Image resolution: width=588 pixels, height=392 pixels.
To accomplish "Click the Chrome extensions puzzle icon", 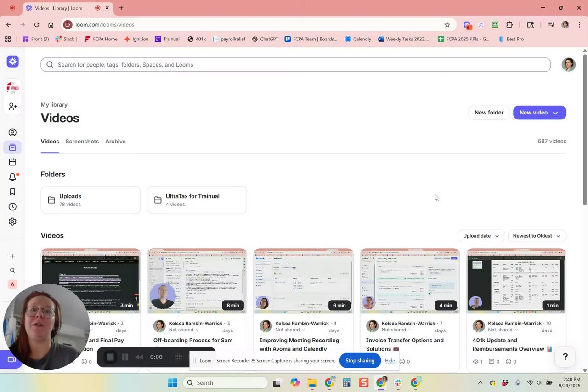I will 509,25.
